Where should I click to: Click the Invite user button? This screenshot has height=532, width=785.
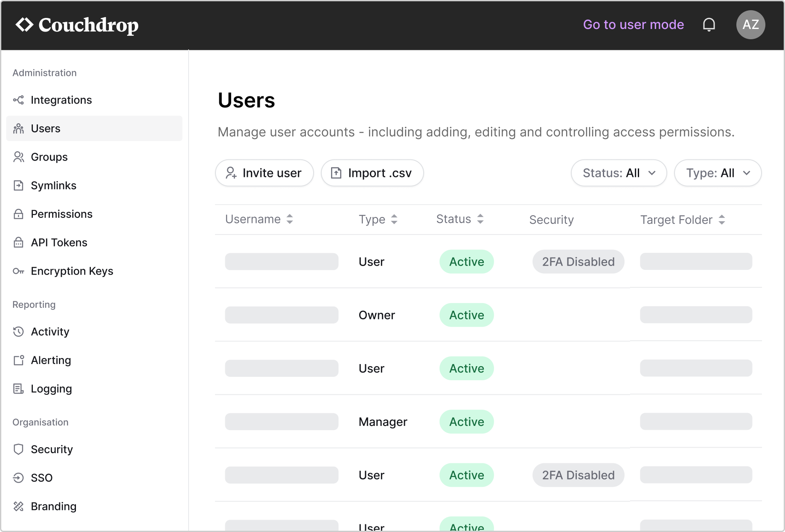pyautogui.click(x=264, y=173)
